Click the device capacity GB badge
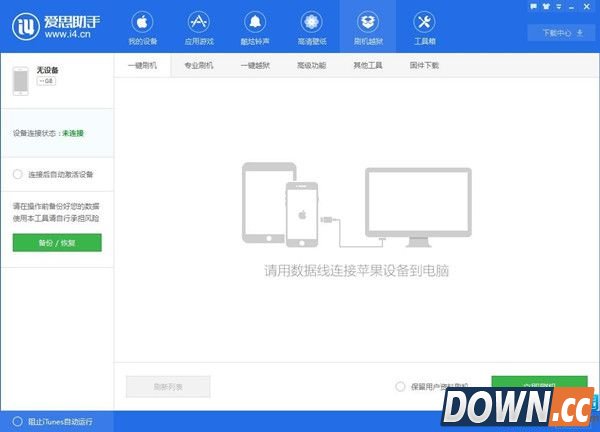Screen dimensions: 600x432 point(46,81)
